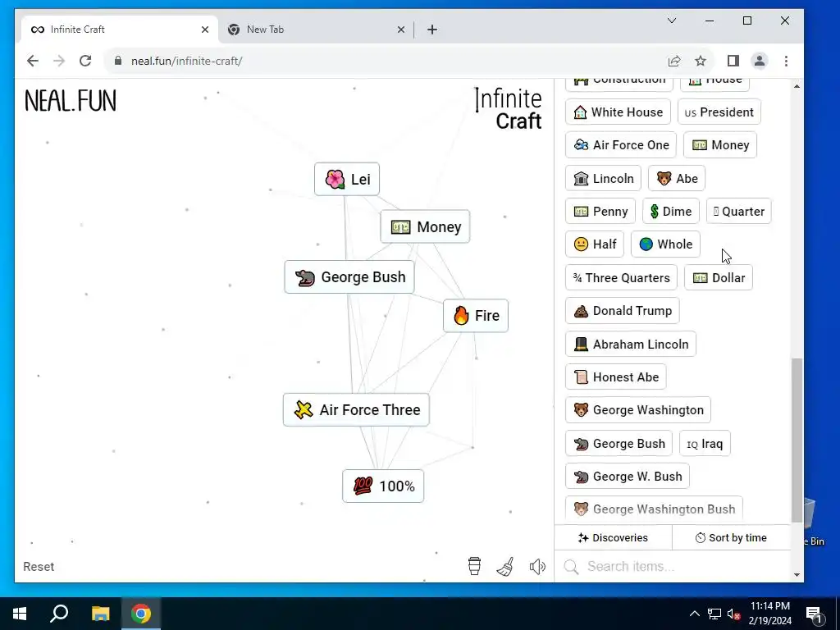Choose Half item in sidebar

pos(595,244)
